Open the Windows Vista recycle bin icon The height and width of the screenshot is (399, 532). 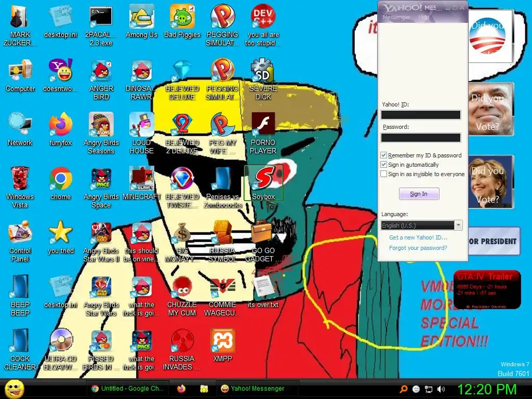(20, 187)
